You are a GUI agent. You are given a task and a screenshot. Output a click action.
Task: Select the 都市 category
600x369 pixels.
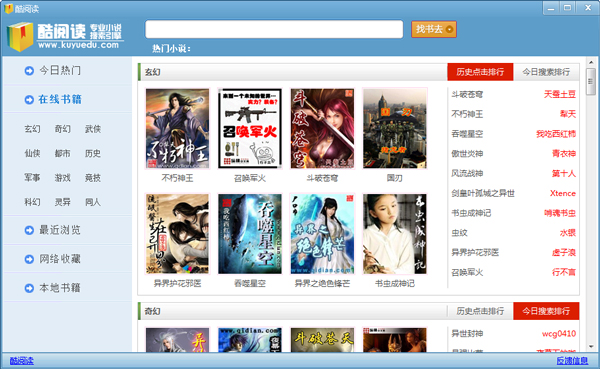point(62,153)
